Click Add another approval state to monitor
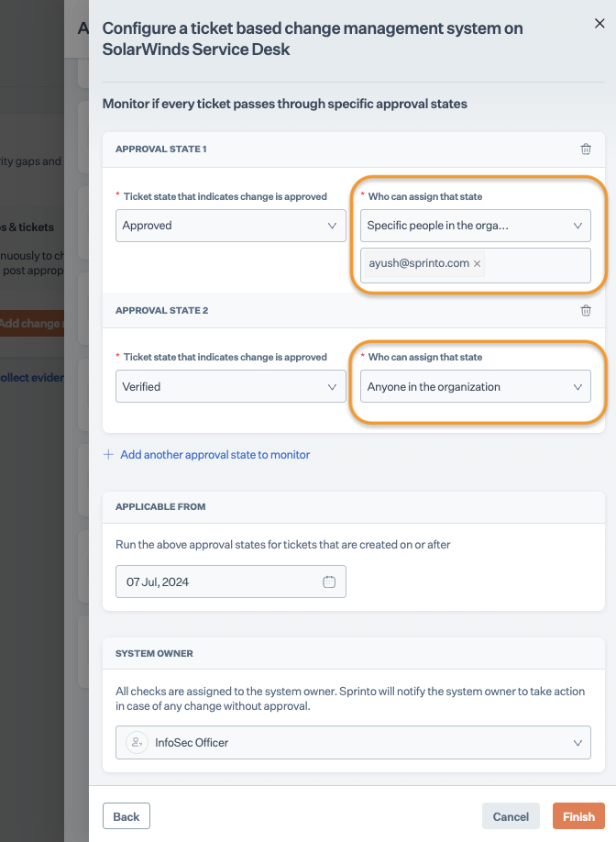This screenshot has height=842, width=616. (x=214, y=455)
